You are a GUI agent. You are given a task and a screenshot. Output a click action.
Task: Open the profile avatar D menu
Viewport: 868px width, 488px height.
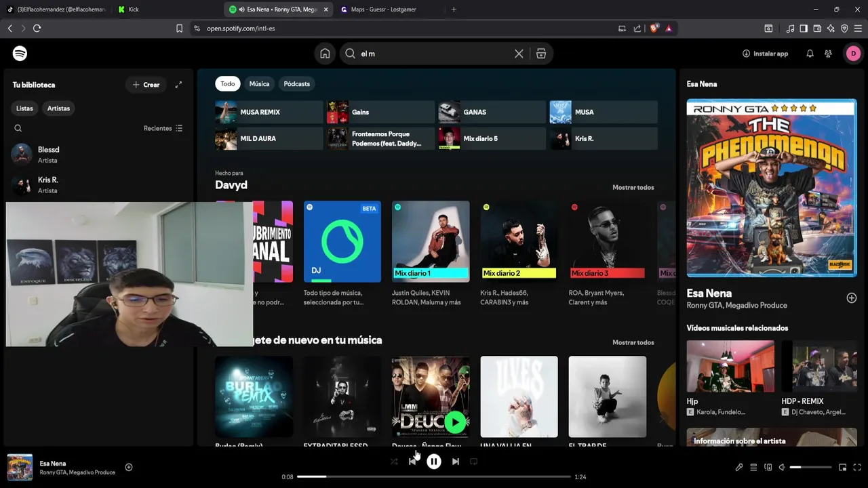853,54
